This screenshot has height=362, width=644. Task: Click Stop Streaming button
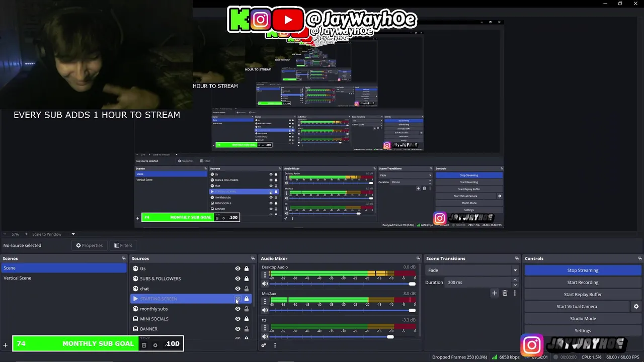[x=583, y=270]
